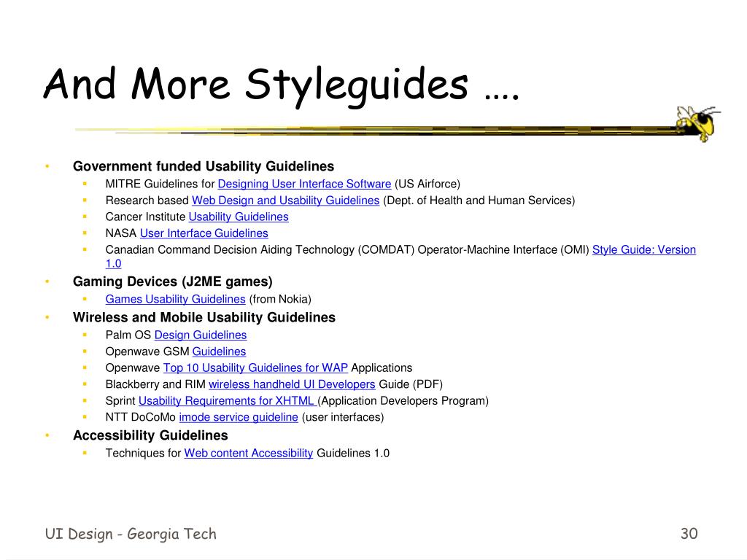Select the Government funded Usability Guidelines heading
Screen dimensions: 747x560
coord(204,166)
